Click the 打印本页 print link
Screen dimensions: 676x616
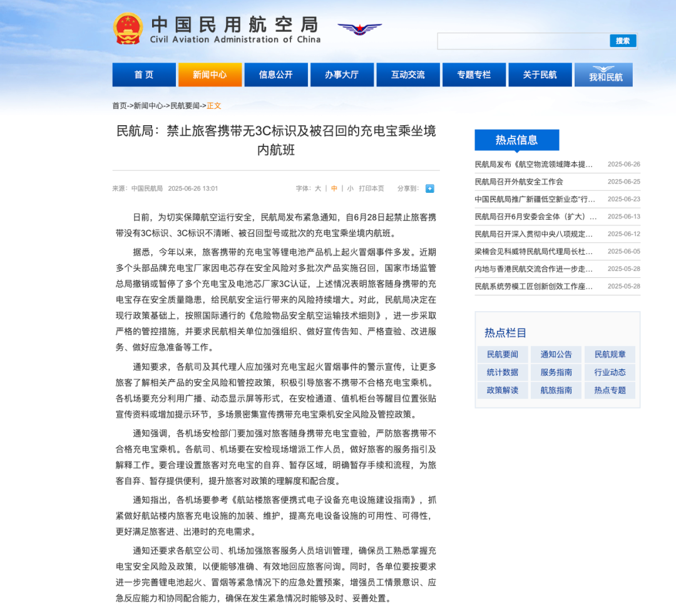[371, 188]
